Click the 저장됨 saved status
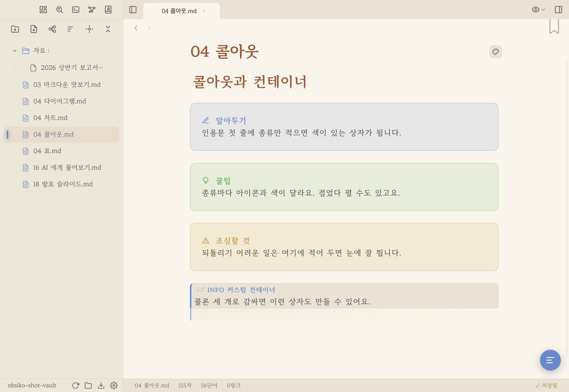Viewport: 569px width, 392px height. click(x=547, y=385)
